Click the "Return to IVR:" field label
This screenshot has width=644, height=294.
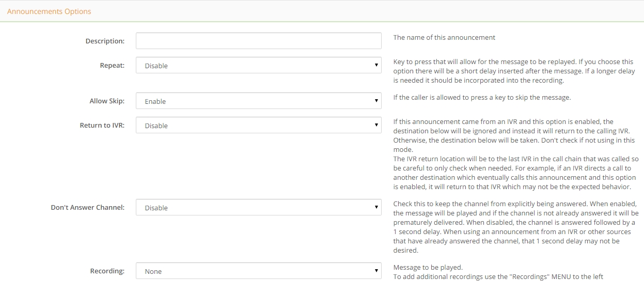102,125
